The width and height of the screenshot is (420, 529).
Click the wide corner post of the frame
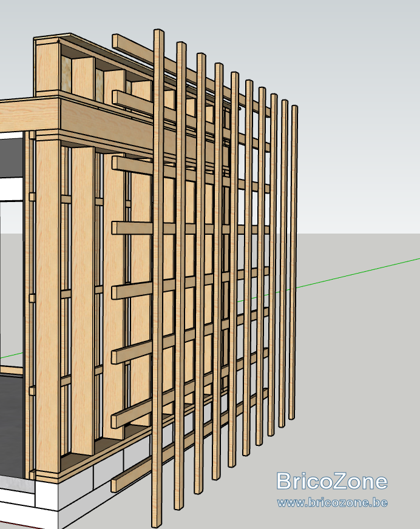tap(47, 305)
